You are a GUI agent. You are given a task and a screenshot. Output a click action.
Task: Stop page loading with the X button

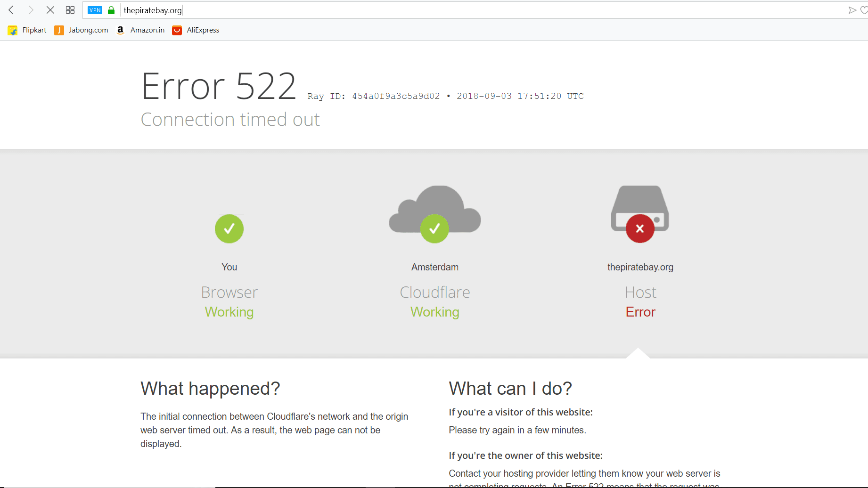click(50, 10)
